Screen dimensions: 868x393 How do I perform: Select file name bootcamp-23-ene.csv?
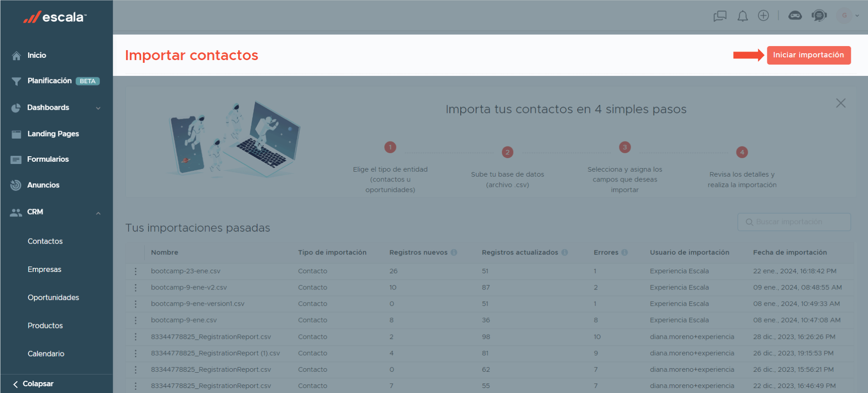[x=186, y=271]
